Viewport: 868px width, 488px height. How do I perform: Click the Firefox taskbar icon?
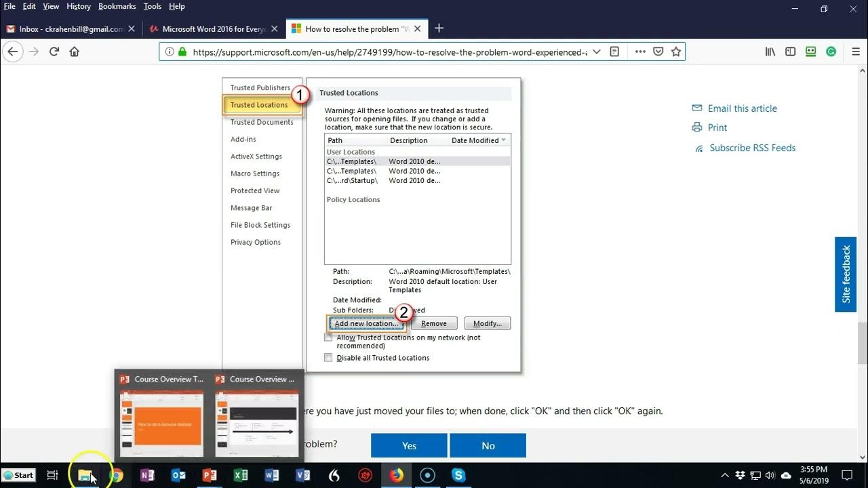396,475
